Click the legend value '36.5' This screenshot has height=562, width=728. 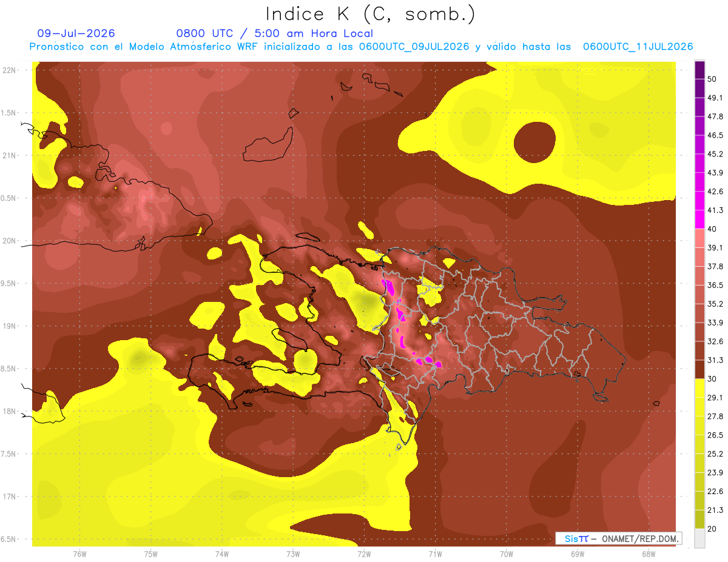tap(715, 285)
